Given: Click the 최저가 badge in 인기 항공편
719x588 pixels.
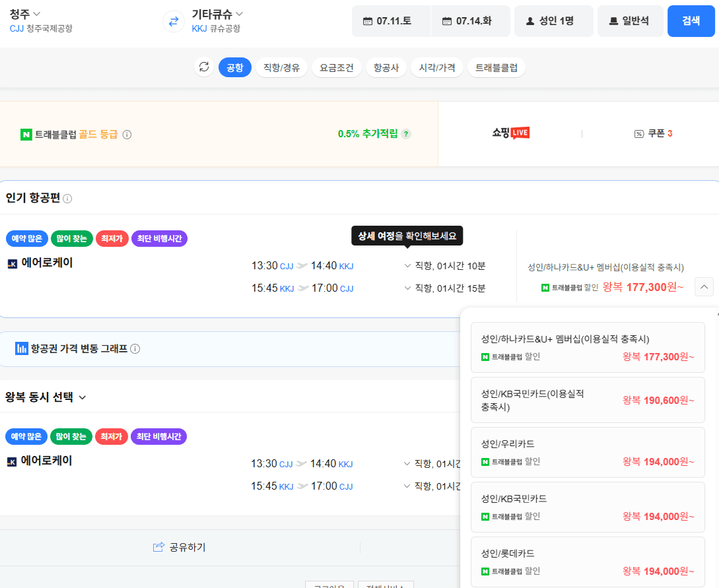Looking at the screenshot, I should point(112,238).
